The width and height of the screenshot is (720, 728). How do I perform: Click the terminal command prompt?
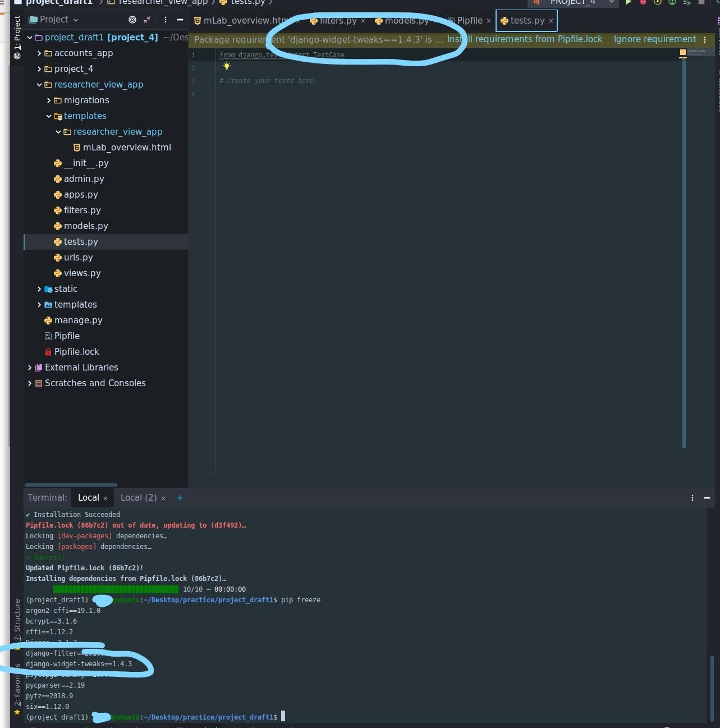(x=283, y=717)
